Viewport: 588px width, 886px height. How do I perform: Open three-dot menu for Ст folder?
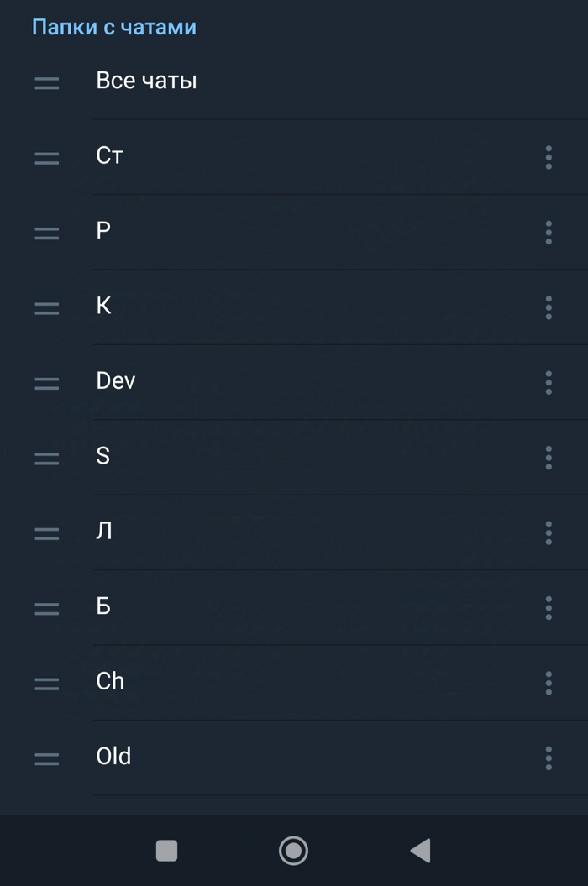[549, 157]
